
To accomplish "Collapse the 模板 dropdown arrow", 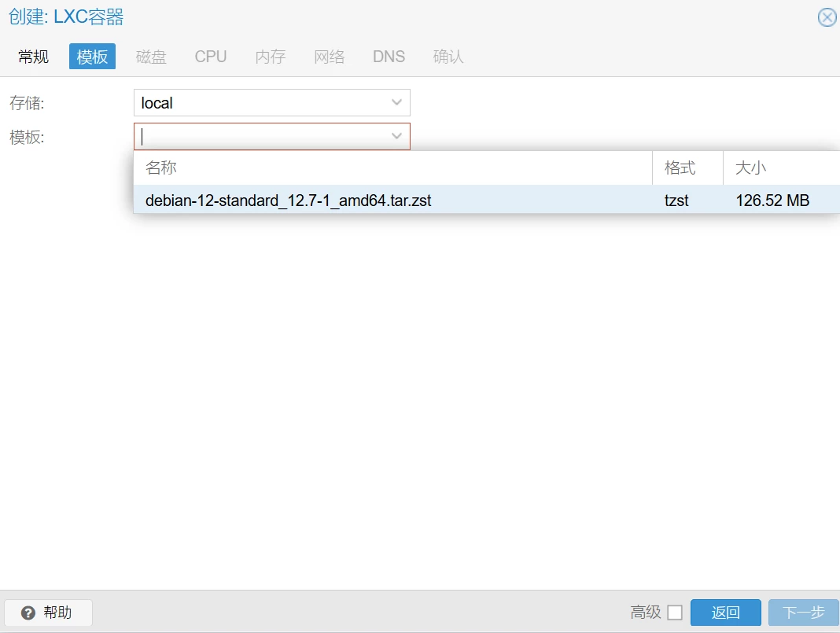I will coord(396,137).
